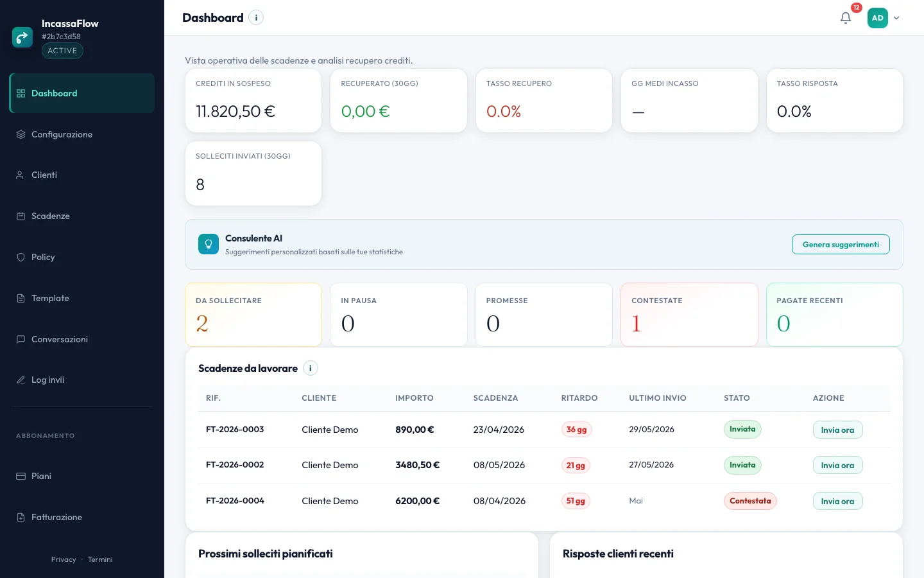The width and height of the screenshot is (924, 578).
Task: Click Invia ora for FT-2026-0003
Action: pyautogui.click(x=837, y=430)
